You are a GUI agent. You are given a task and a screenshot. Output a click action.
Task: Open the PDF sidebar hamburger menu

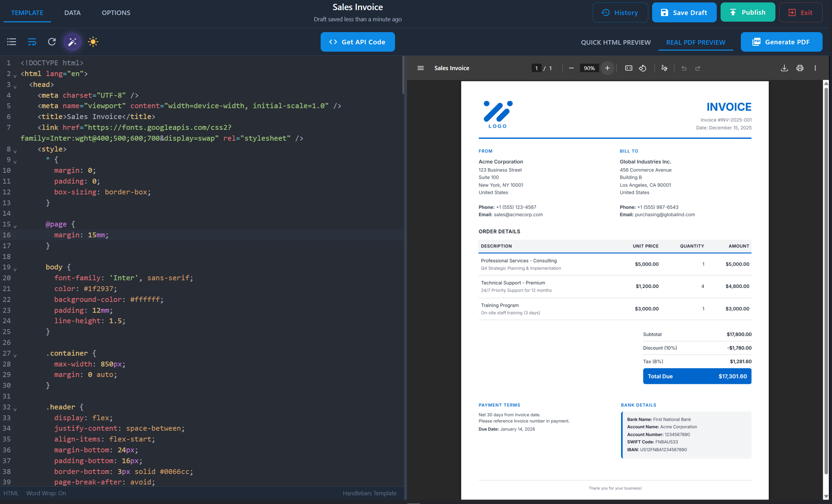point(421,68)
